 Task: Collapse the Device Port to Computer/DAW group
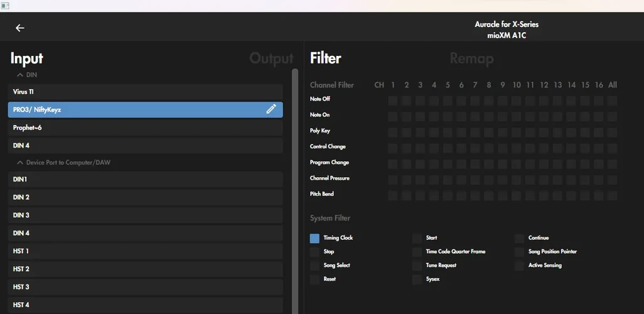[x=20, y=163]
